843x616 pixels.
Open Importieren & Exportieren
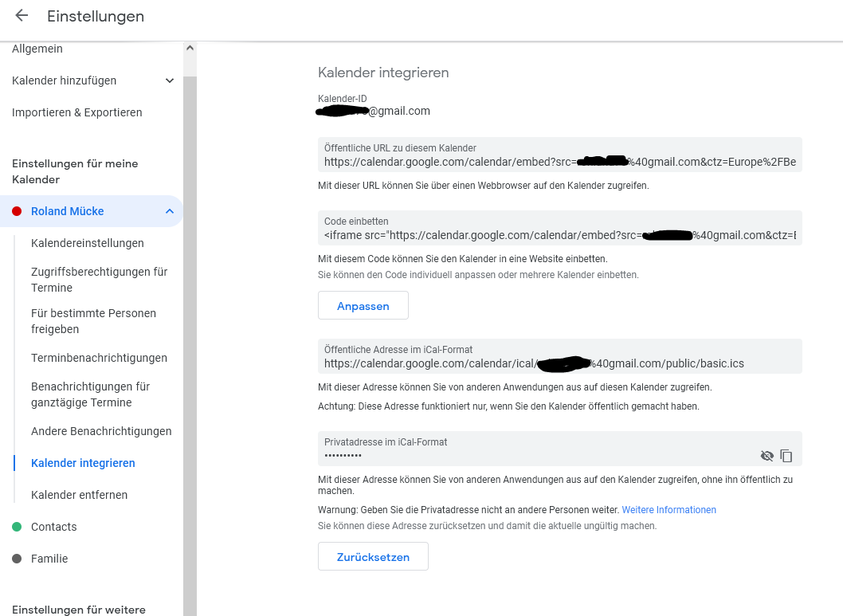pyautogui.click(x=76, y=112)
